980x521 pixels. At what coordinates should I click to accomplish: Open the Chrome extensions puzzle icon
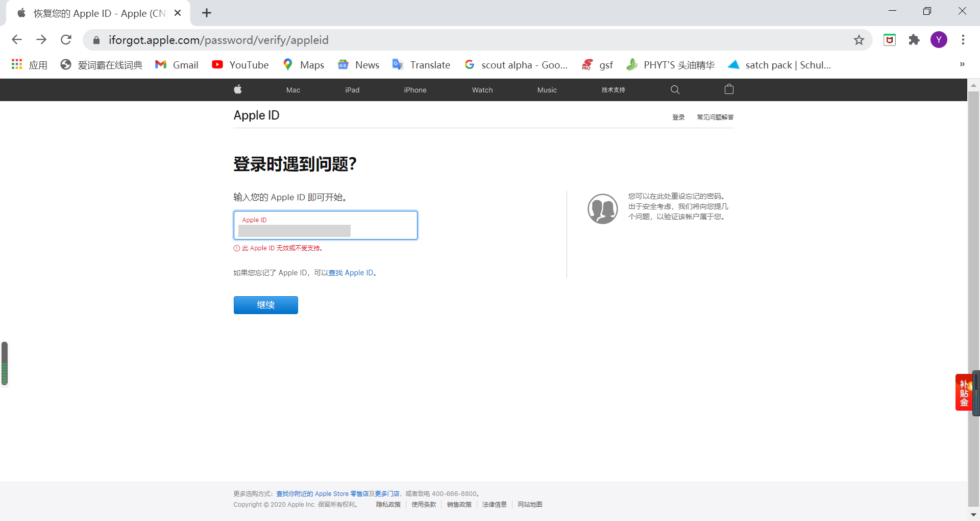(x=914, y=40)
